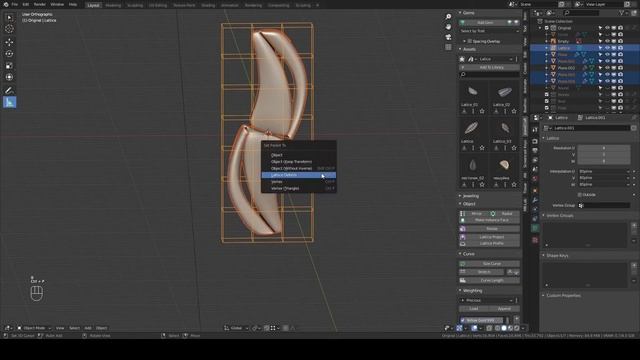Image resolution: width=640 pixels, height=360 pixels.
Task: Select the 3D Cursor tool
Action: click(9, 29)
